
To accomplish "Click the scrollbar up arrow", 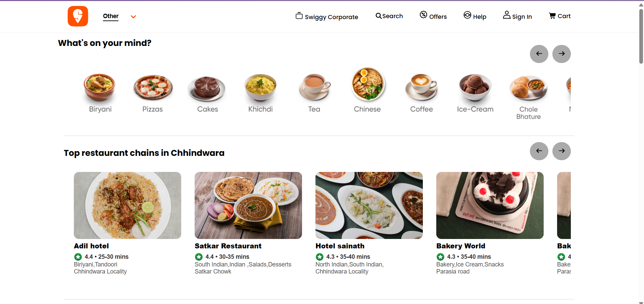I will click(x=640, y=5).
